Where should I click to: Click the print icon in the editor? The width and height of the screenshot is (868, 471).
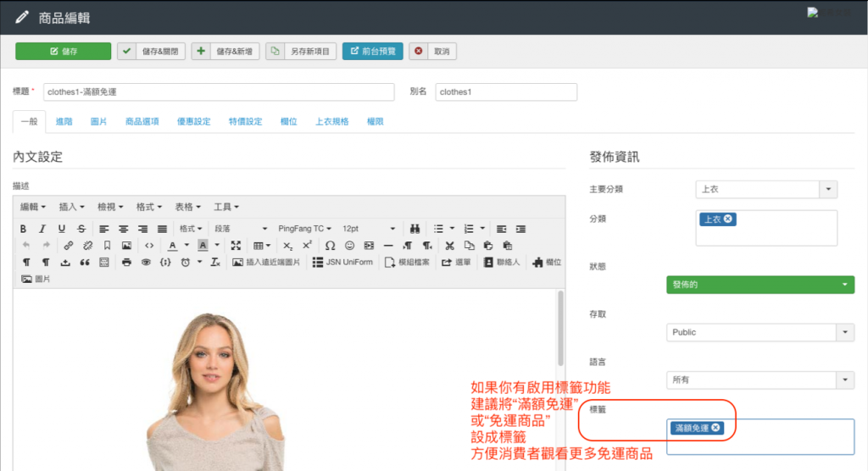[126, 263]
